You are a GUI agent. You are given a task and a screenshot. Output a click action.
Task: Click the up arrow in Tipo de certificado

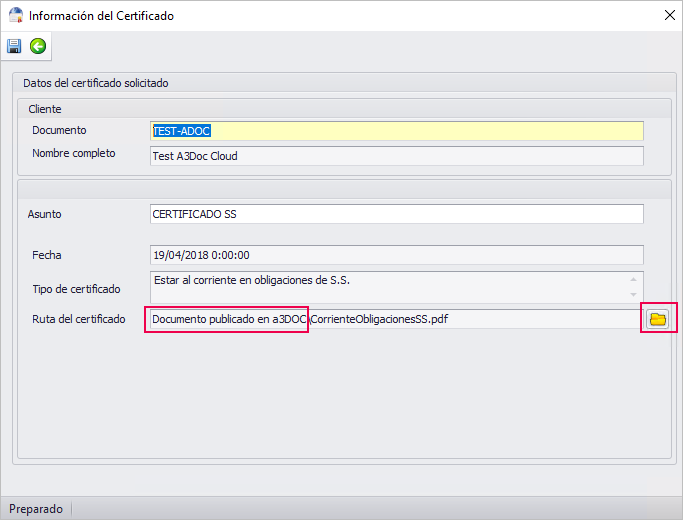click(633, 280)
